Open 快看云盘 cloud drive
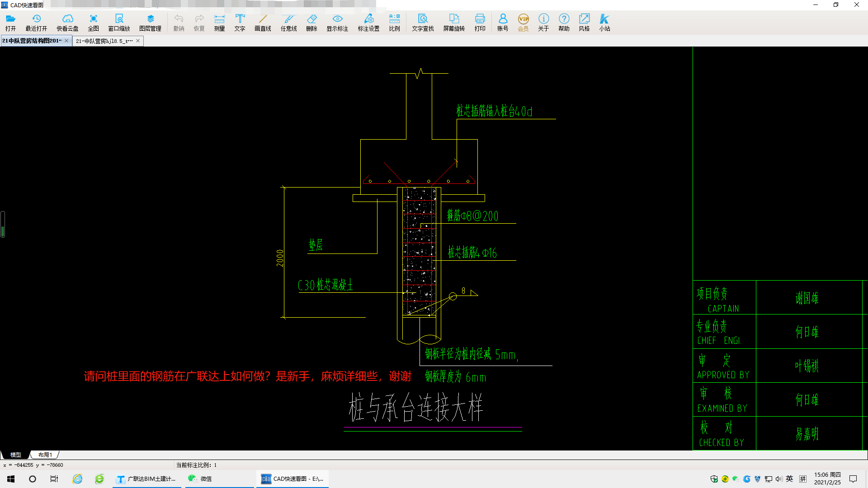This screenshot has width=868, height=488. tap(67, 22)
